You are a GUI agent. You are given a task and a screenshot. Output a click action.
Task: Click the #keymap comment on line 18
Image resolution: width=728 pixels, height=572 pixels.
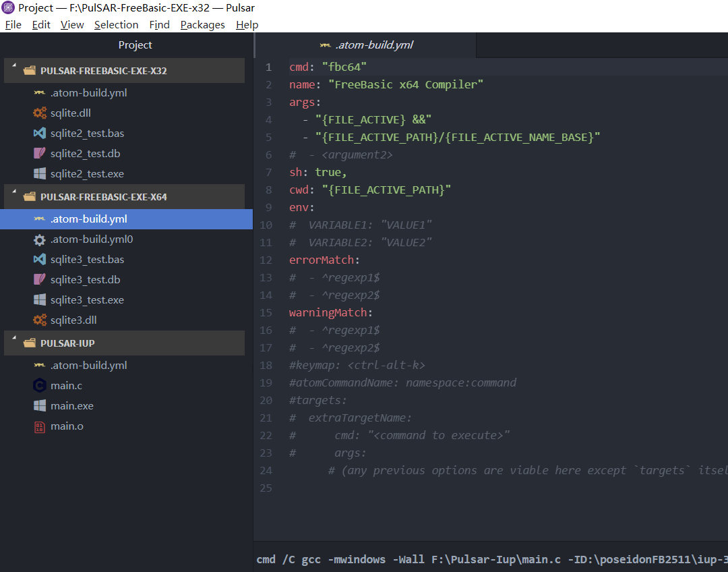357,365
